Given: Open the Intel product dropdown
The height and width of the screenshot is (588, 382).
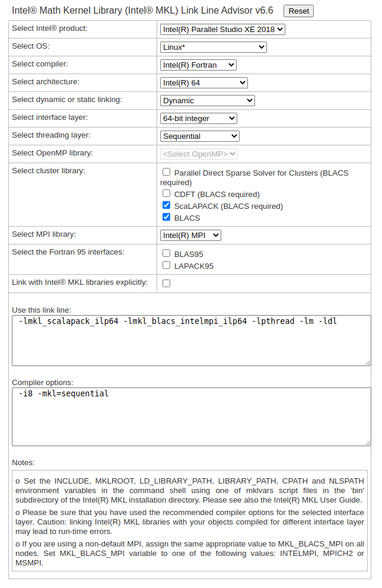Looking at the screenshot, I should pyautogui.click(x=222, y=29).
